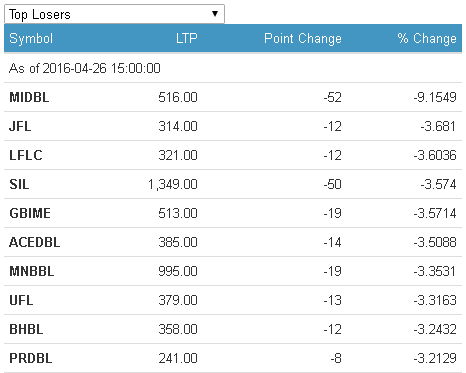This screenshot has height=373, width=466.
Task: Click MIDBL's -9.1549 percent change value
Action: 435,97
